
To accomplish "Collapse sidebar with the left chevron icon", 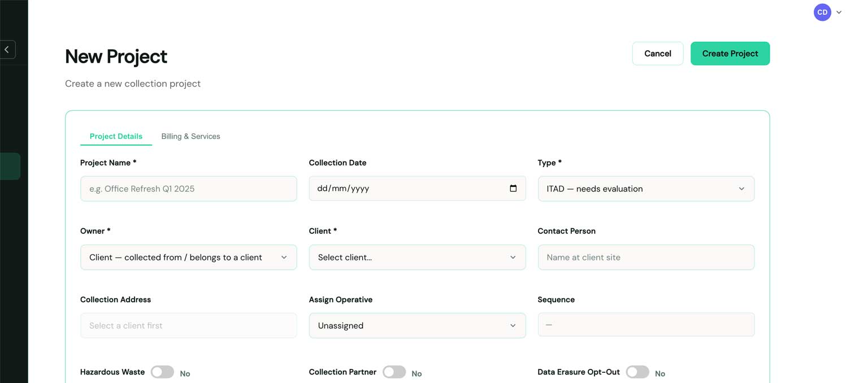I will coord(7,50).
